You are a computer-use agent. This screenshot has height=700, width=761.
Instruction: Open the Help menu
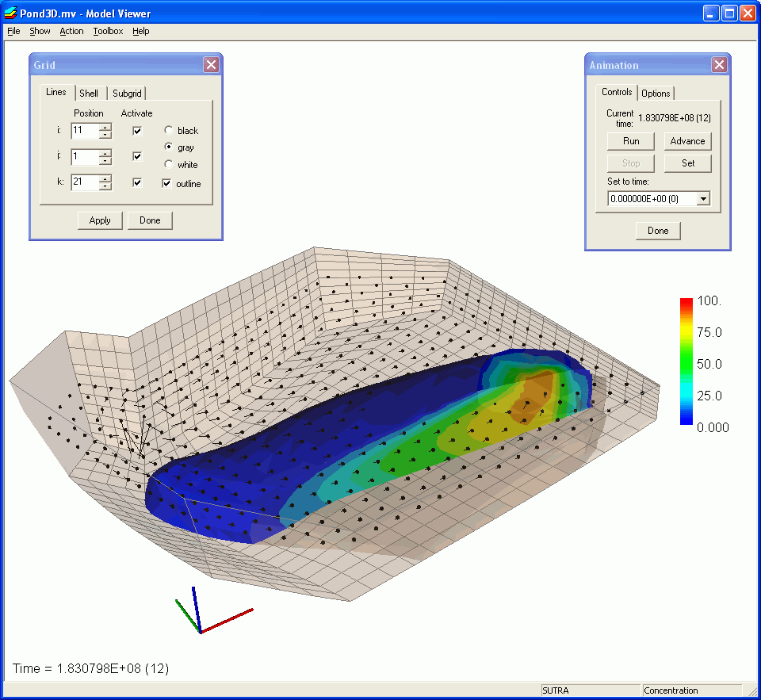pos(141,31)
